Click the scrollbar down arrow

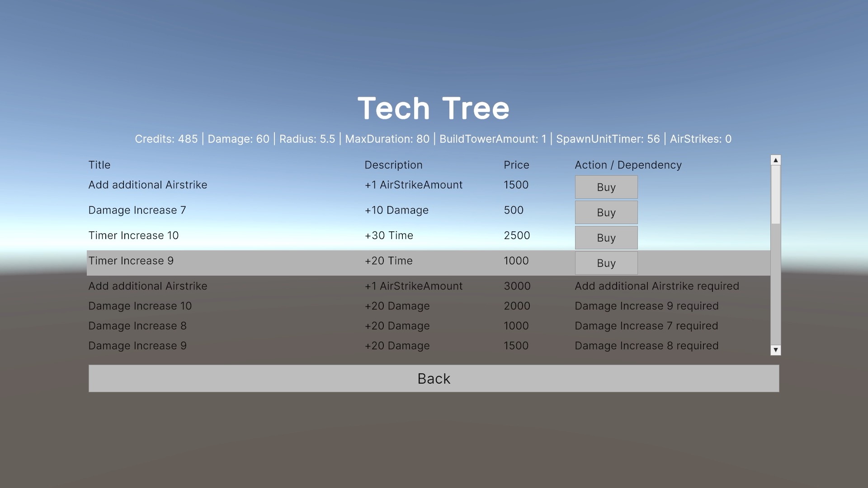tap(775, 350)
